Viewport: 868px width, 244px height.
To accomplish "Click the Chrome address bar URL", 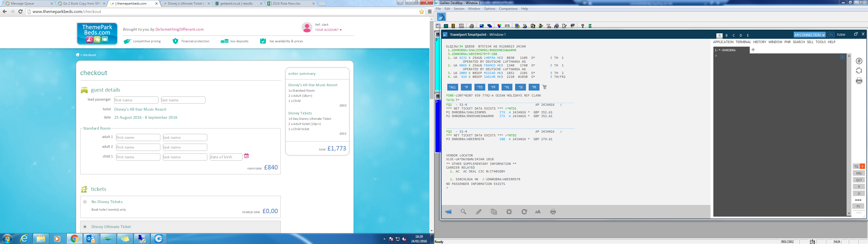I will coord(67,11).
